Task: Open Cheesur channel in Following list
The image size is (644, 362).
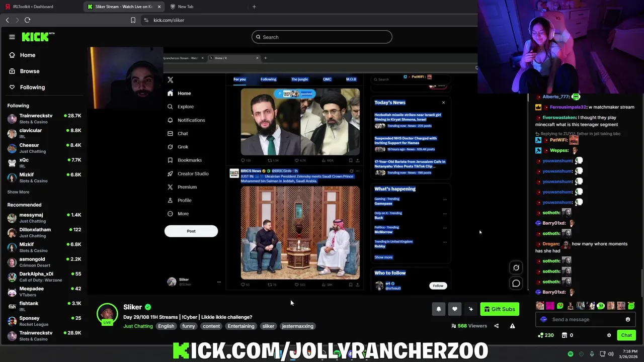Action: click(44, 148)
